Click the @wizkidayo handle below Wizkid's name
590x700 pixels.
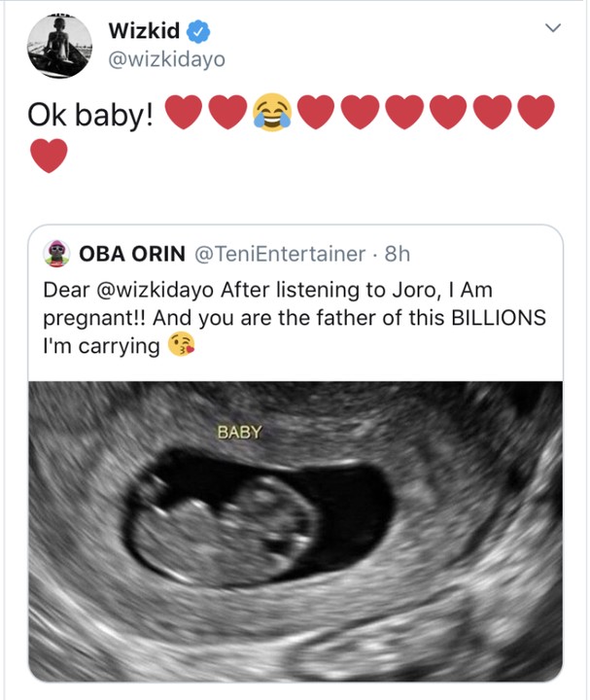click(x=167, y=59)
